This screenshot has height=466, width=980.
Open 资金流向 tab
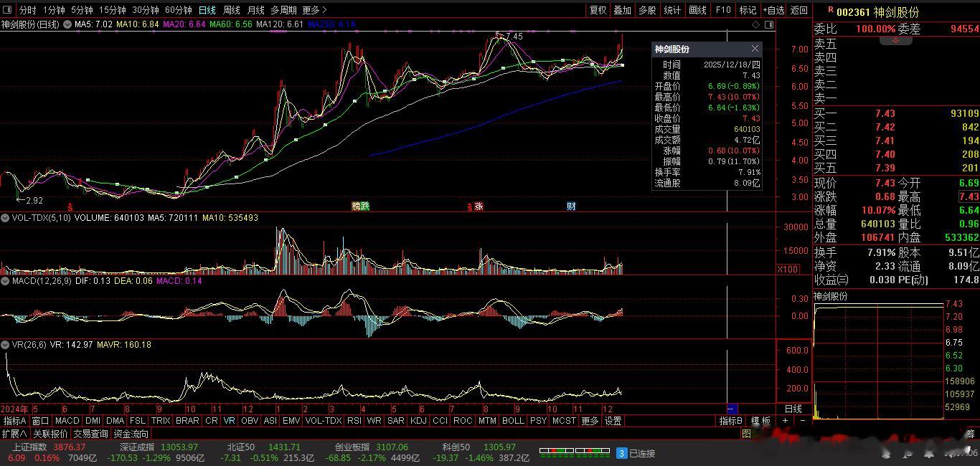[131, 434]
